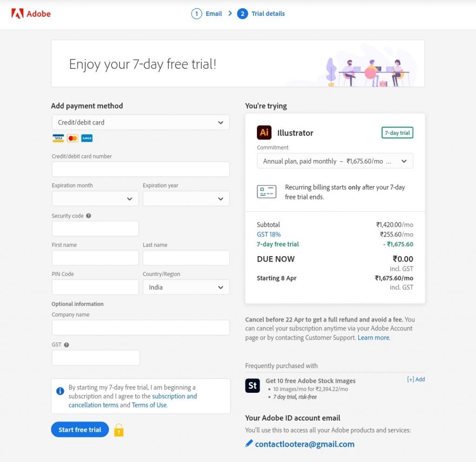476x462 pixels.
Task: Focus the Credit/debit card number field
Action: pos(140,169)
